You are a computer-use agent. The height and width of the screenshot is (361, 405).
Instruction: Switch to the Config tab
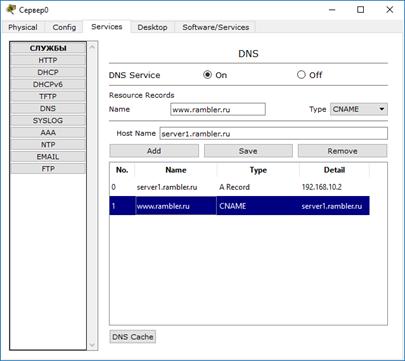click(x=64, y=27)
